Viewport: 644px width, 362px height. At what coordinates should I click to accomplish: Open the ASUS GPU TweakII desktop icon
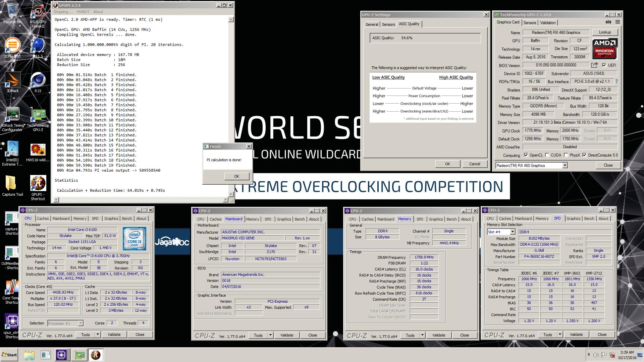tap(38, 16)
